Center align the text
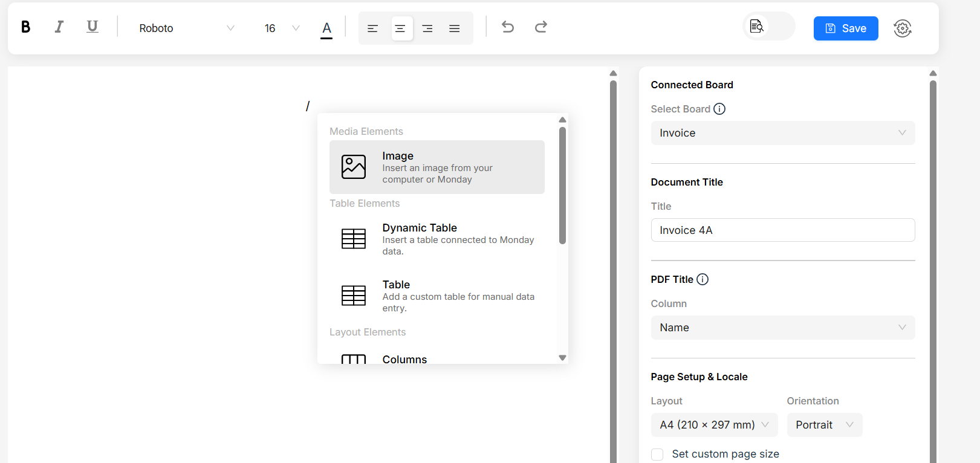Viewport: 980px width, 463px height. point(400,28)
